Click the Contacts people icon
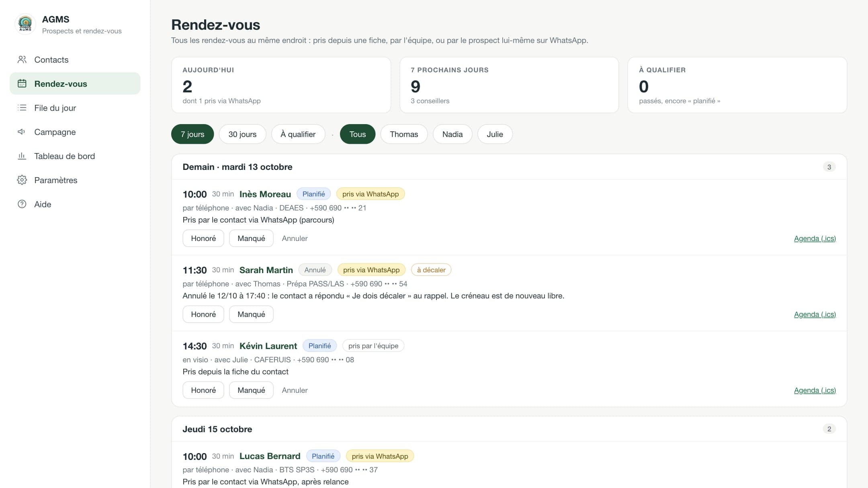 tap(22, 59)
